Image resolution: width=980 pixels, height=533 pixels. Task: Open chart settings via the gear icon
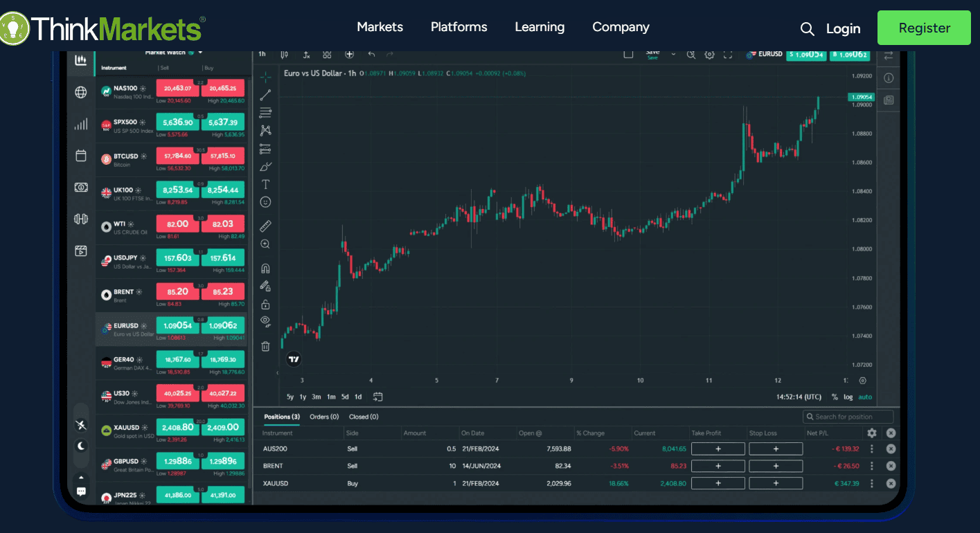click(x=709, y=54)
